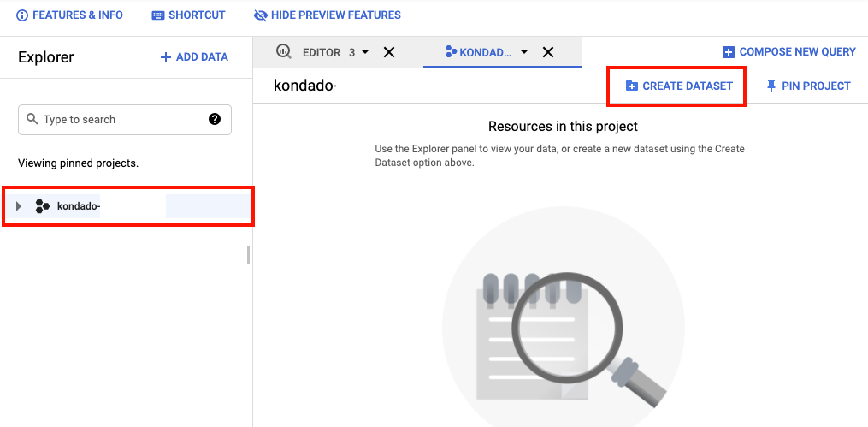Click the project hexagon icon in Explorer
Screen dimensions: 868x427
pos(42,206)
